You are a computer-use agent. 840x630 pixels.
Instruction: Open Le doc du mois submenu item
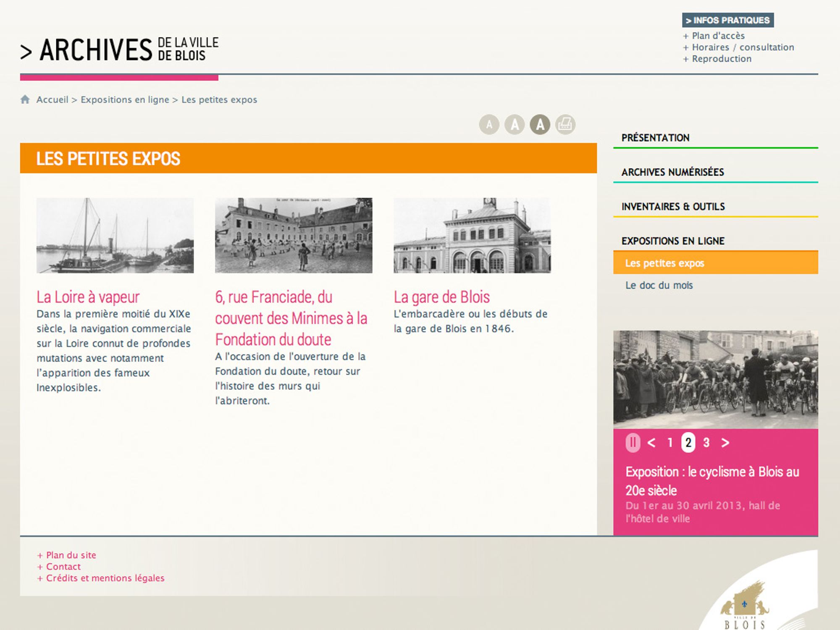(x=659, y=286)
